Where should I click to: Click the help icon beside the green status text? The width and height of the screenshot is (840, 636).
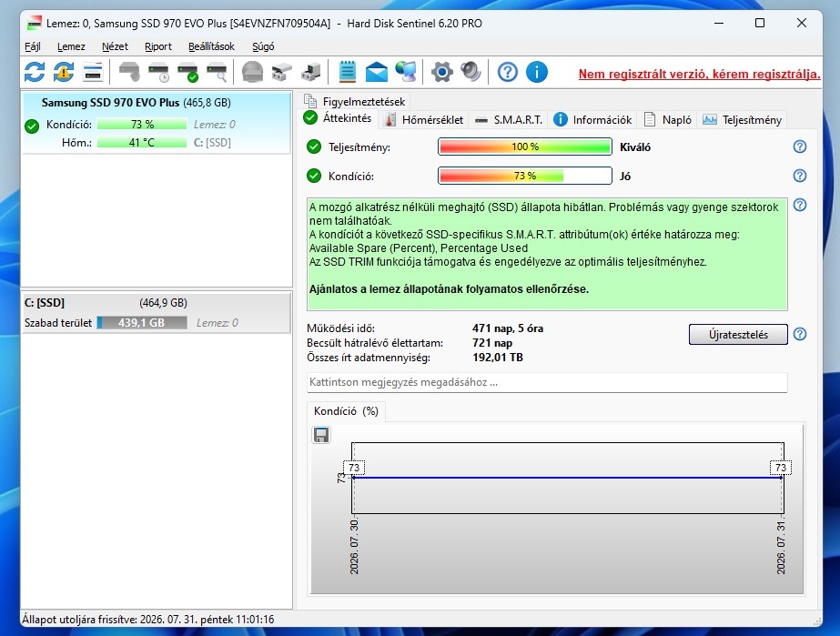[x=800, y=206]
